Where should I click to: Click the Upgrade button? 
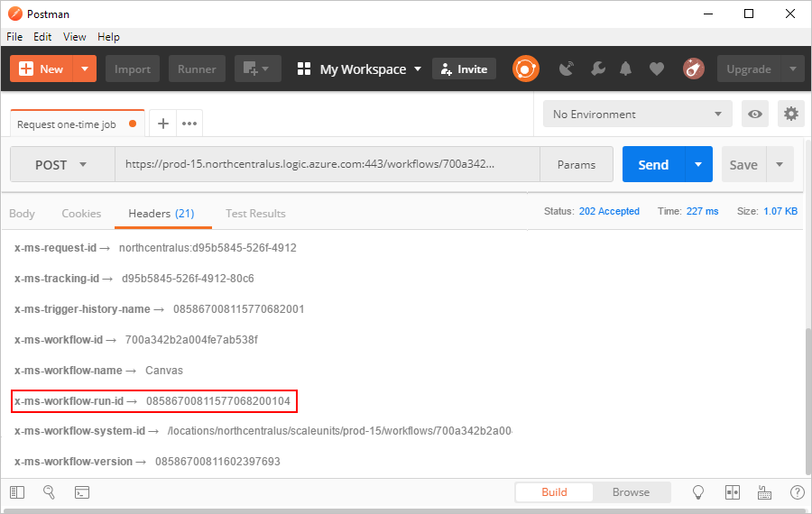(x=749, y=69)
